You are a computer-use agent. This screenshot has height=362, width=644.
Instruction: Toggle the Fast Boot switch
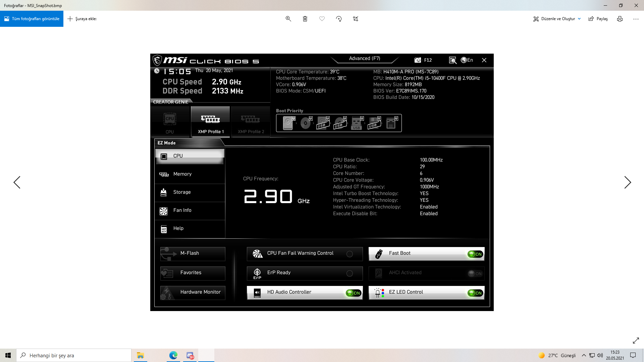(475, 254)
